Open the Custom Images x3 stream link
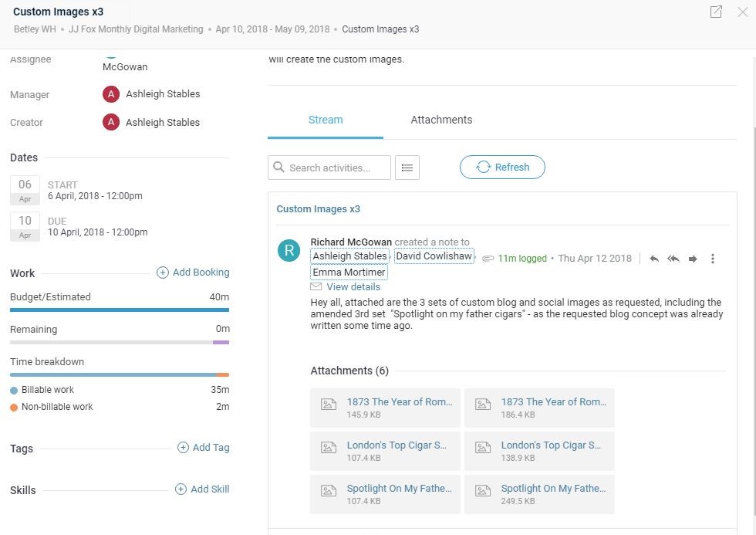756x535 pixels. [x=318, y=209]
